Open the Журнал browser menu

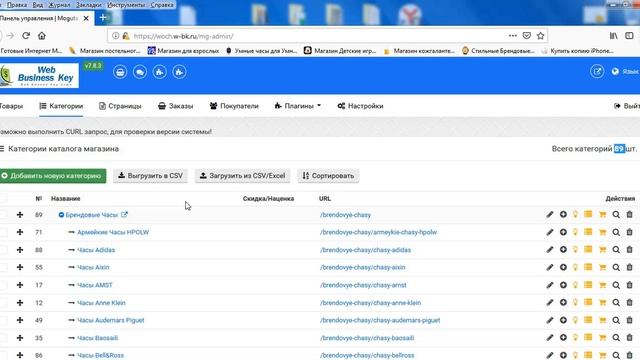pos(60,5)
